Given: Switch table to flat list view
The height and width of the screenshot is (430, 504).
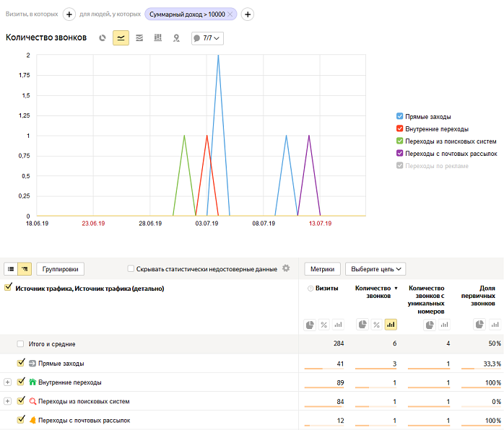Looking at the screenshot, I should point(11,269).
